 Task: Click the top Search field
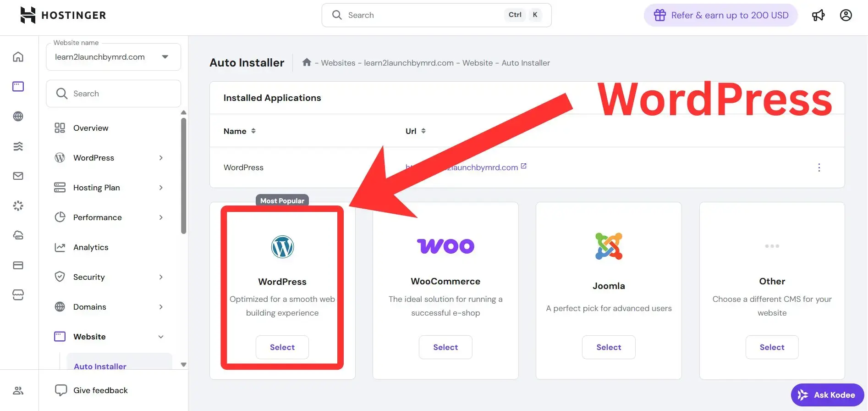click(x=436, y=15)
